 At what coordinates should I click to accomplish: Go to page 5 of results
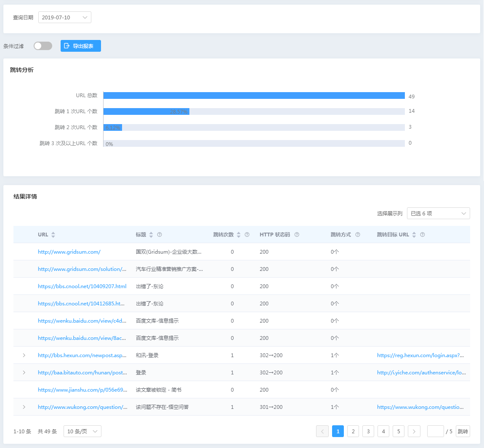coord(399,431)
